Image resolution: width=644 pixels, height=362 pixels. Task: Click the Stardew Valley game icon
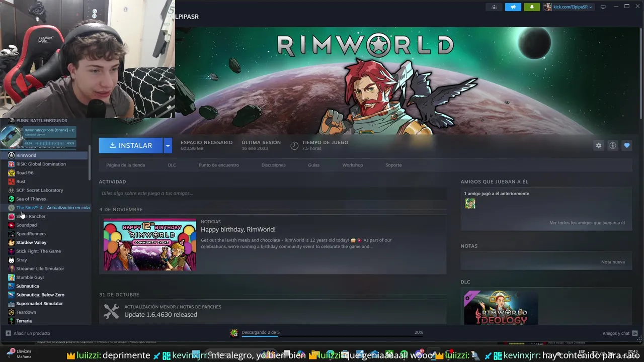[11, 242]
